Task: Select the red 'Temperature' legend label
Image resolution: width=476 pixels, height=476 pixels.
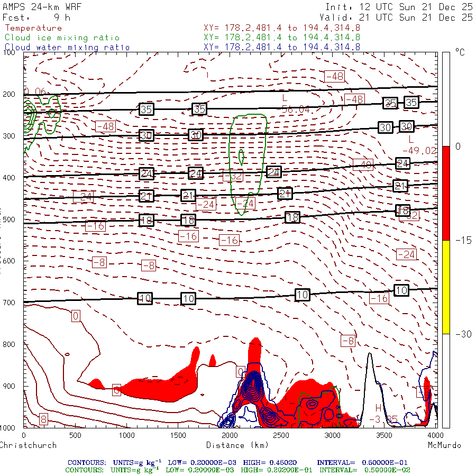Action: tap(33, 28)
